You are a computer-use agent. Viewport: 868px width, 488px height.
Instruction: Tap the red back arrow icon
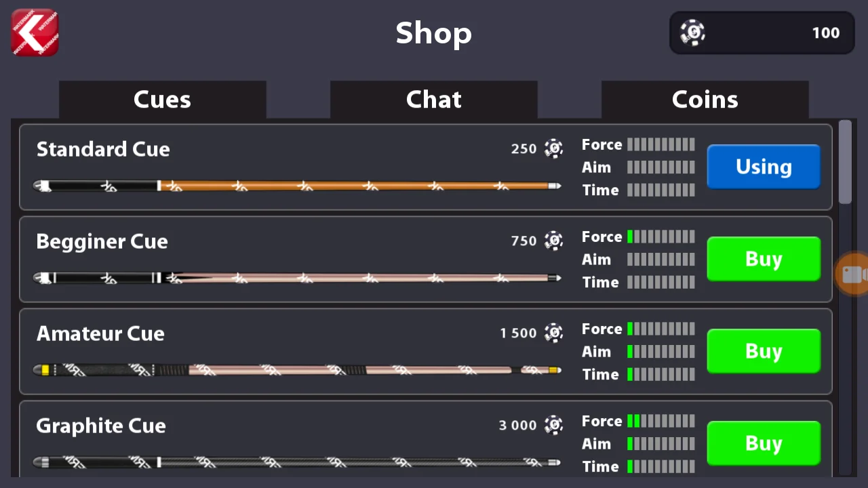pos(35,32)
